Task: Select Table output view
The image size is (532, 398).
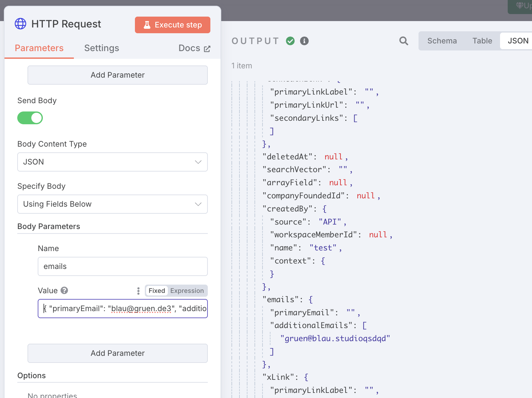Action: 482,41
